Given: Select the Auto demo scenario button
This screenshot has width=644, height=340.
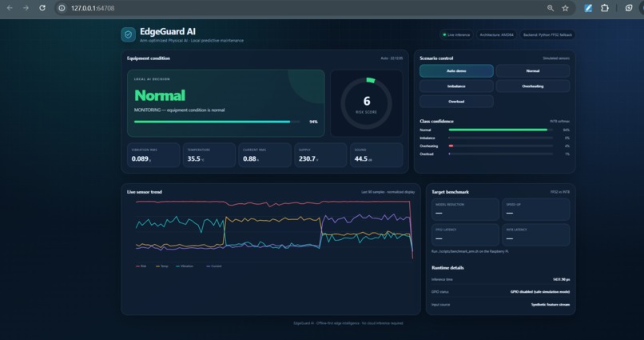Looking at the screenshot, I should pyautogui.click(x=456, y=70).
